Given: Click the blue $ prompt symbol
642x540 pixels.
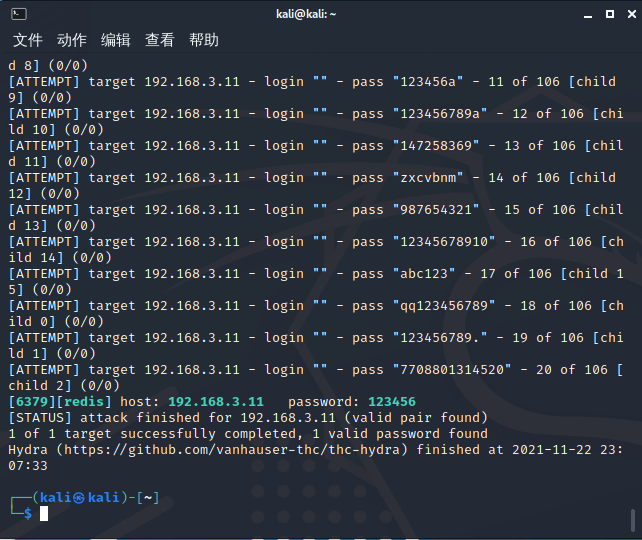Looking at the screenshot, I should (x=28, y=513).
